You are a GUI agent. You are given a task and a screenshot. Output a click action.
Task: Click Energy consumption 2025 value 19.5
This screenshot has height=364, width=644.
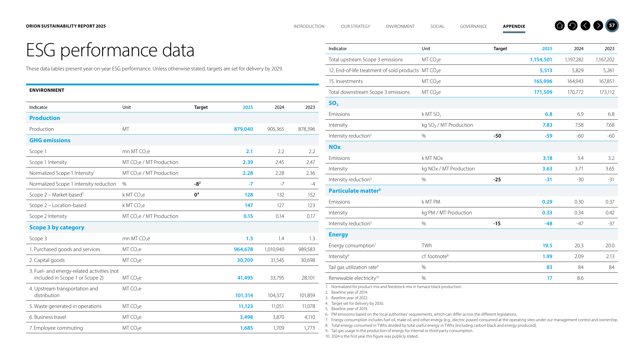tap(547, 246)
